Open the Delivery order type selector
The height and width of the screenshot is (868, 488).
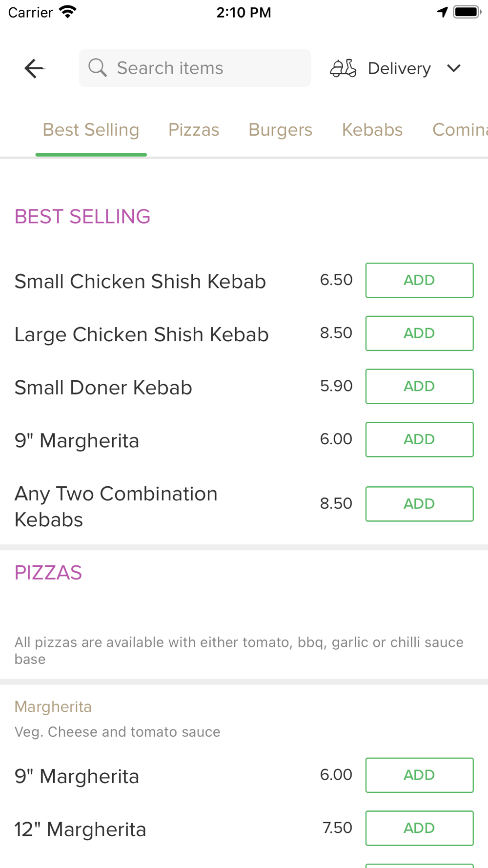(x=399, y=68)
